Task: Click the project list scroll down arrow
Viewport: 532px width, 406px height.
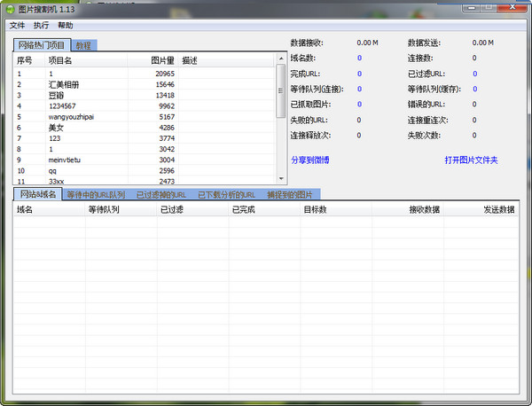Action: pyautogui.click(x=281, y=178)
